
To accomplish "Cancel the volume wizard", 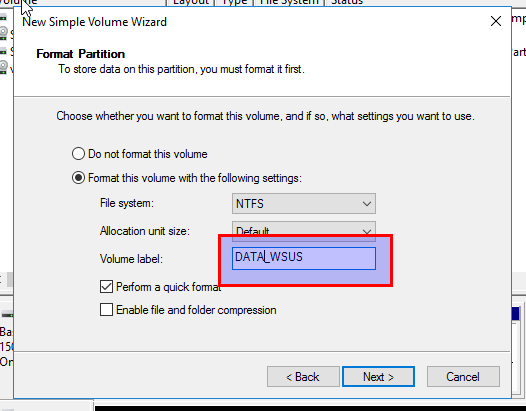I will click(x=463, y=377).
